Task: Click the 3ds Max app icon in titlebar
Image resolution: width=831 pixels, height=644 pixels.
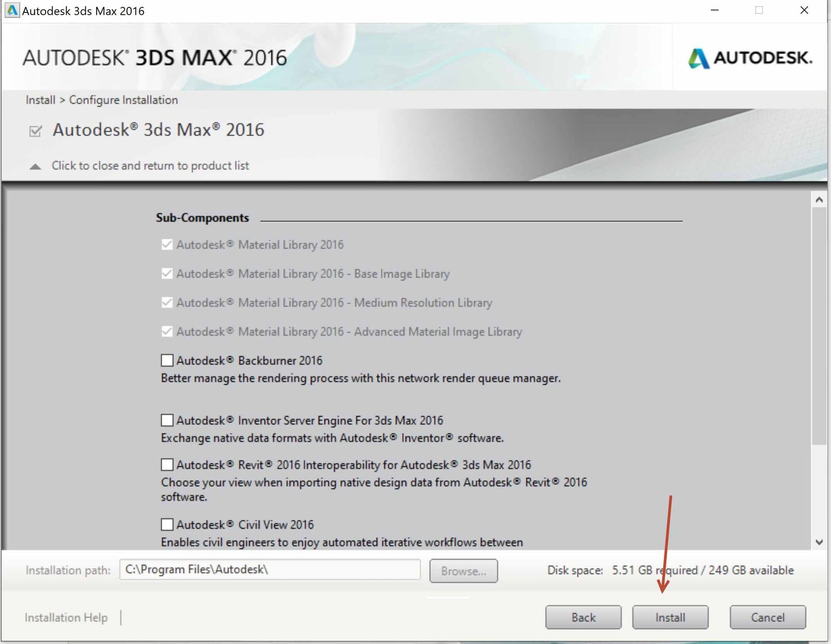Action: coord(11,9)
